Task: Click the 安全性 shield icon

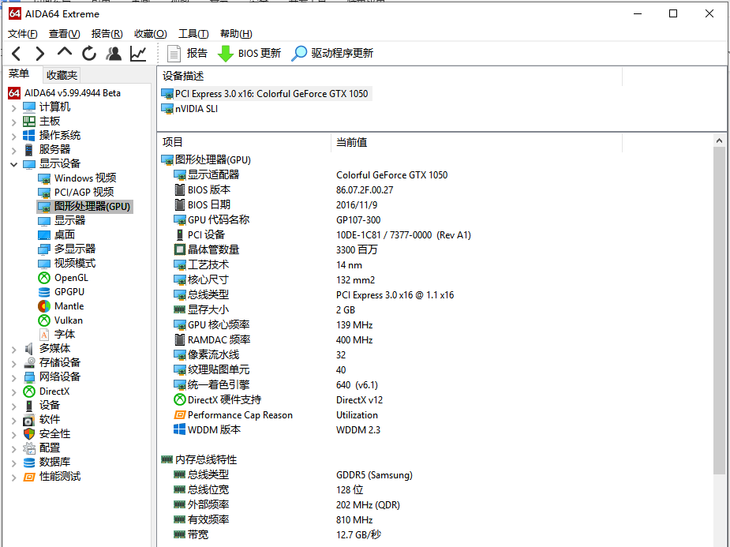Action: click(x=29, y=434)
